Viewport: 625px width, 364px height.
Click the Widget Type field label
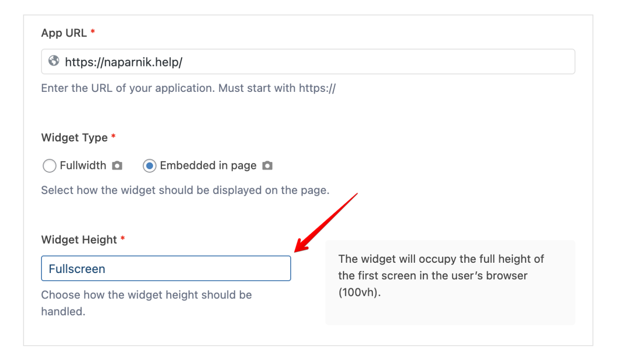pyautogui.click(x=74, y=137)
